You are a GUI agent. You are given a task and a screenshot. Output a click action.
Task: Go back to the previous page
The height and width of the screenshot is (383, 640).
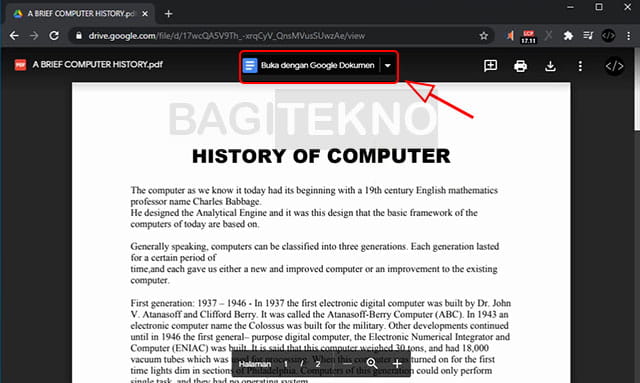click(x=14, y=36)
